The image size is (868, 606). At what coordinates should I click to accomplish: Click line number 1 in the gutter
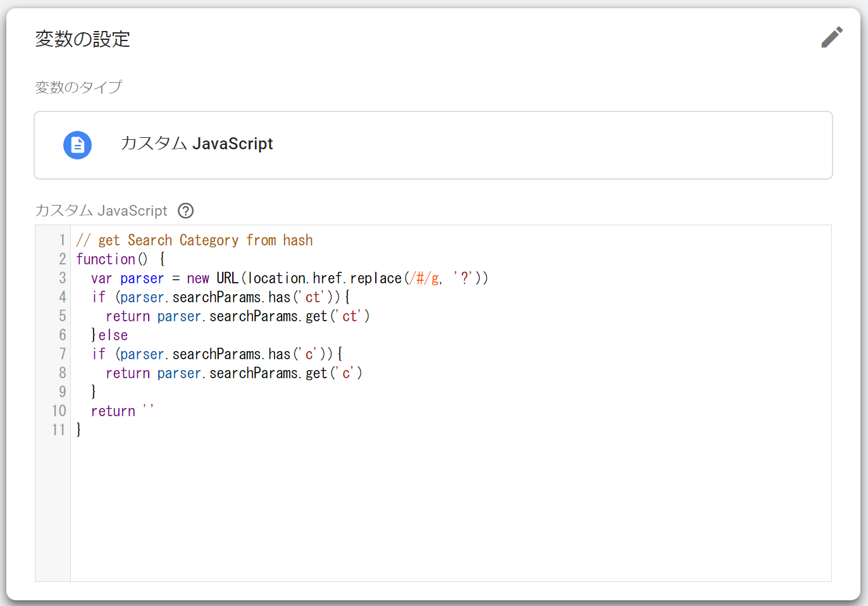(x=62, y=240)
